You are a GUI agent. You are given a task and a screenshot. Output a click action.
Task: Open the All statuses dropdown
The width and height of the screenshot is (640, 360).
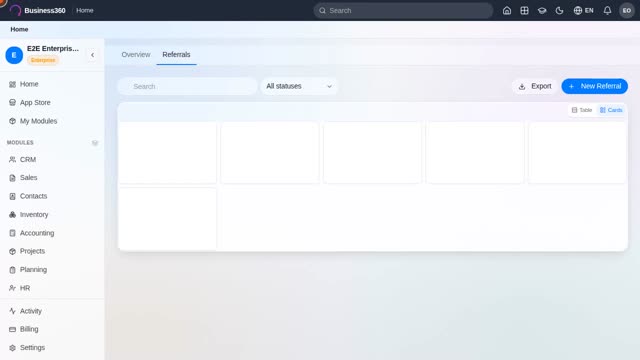[299, 86]
